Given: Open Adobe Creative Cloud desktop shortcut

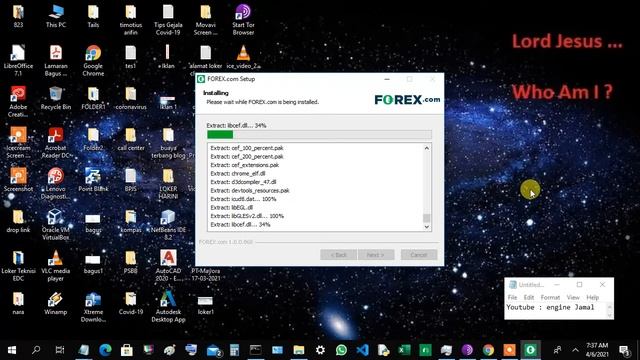Looking at the screenshot, I should 18,101.
